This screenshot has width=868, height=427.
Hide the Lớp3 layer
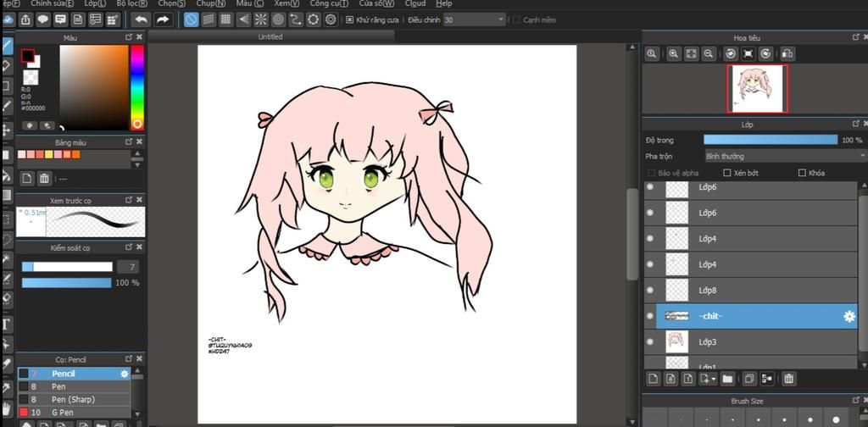pos(650,341)
